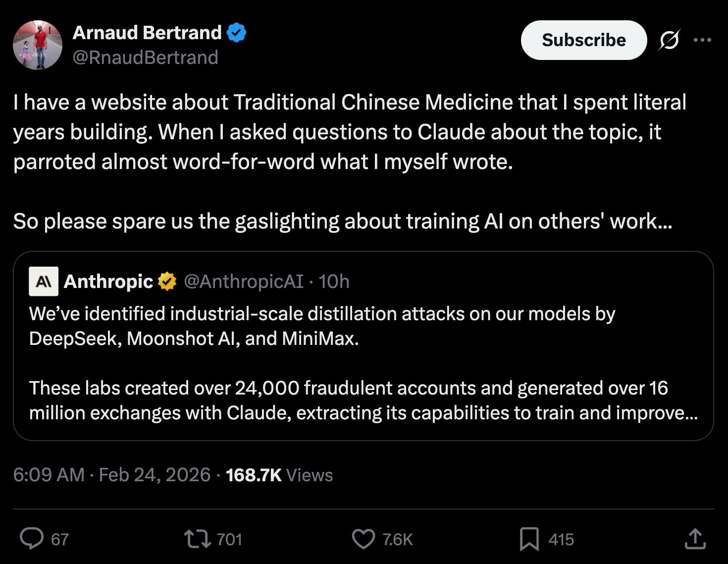This screenshot has width=728, height=564.
Task: Select the @RnaudBertrand handle
Action: pyautogui.click(x=145, y=57)
